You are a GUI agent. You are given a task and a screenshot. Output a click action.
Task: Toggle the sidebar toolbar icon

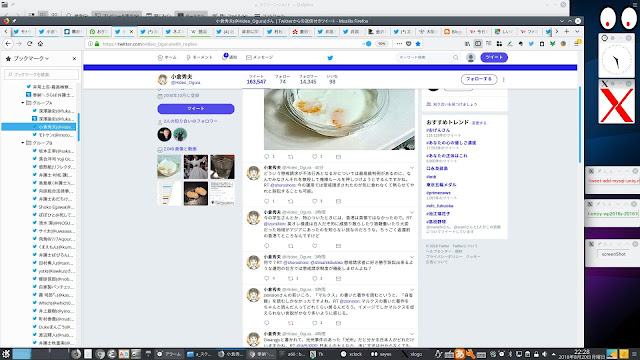coord(478,44)
